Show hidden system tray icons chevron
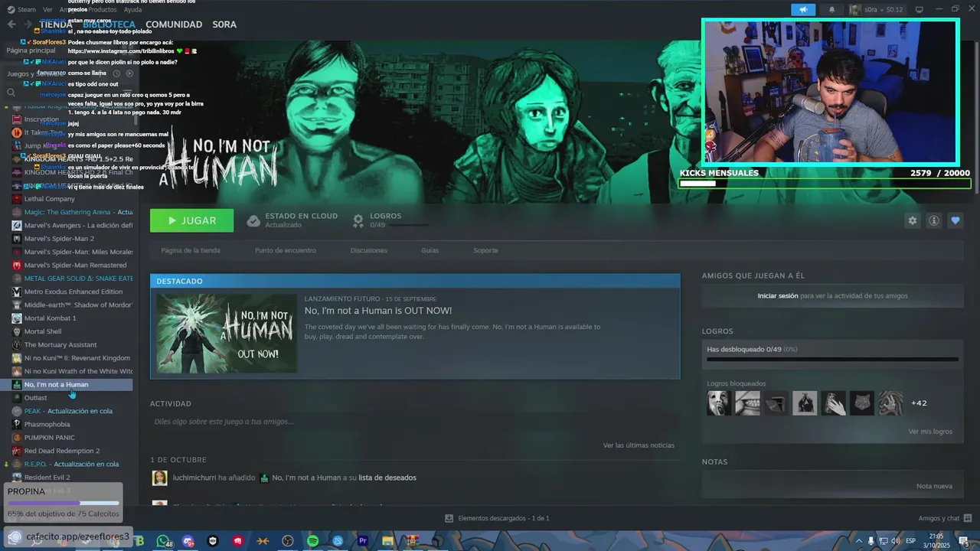This screenshot has width=980, height=551. coord(858,541)
